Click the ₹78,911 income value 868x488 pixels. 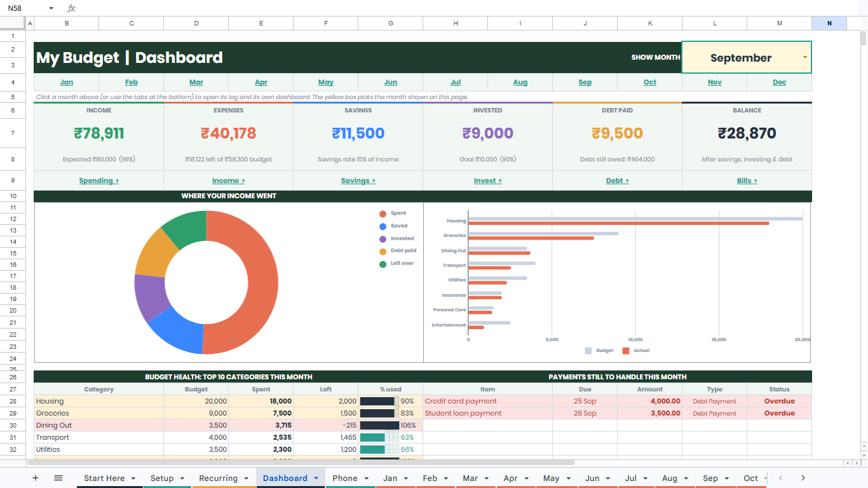coord(99,133)
